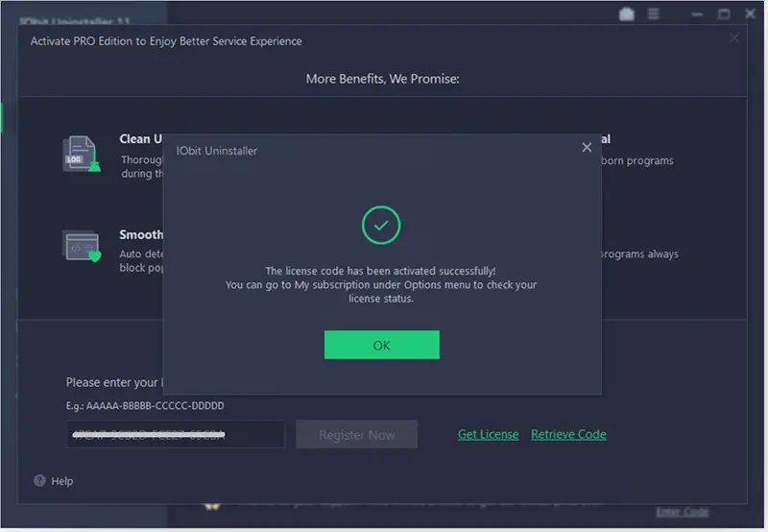Focus the license code input field

176,434
